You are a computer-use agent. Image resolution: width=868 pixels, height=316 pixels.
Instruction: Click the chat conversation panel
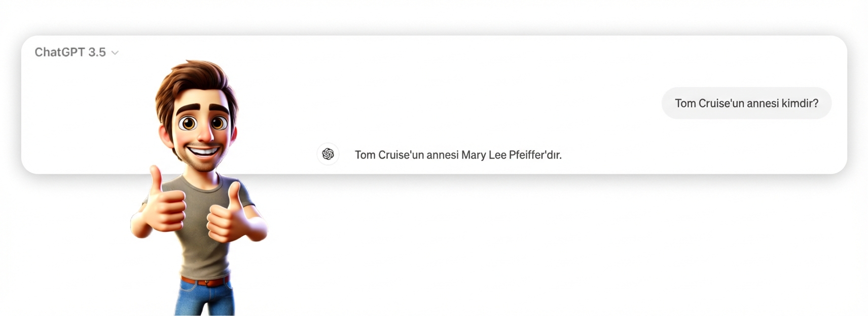(x=456, y=101)
